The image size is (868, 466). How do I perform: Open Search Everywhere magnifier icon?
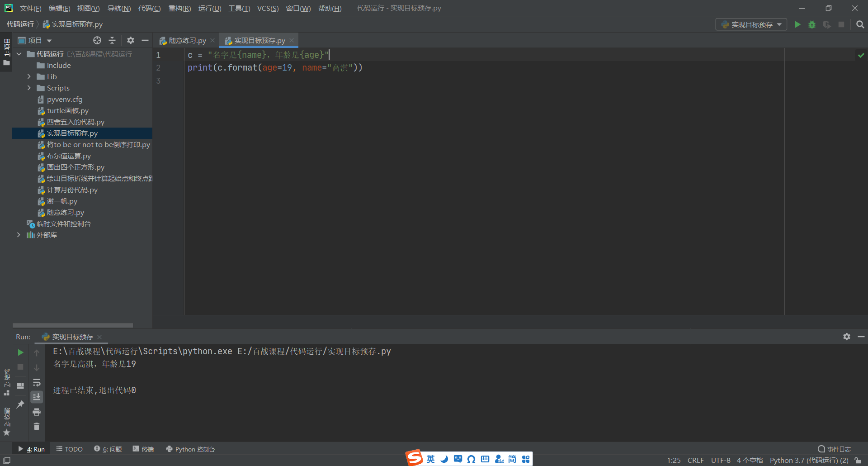[x=860, y=24]
